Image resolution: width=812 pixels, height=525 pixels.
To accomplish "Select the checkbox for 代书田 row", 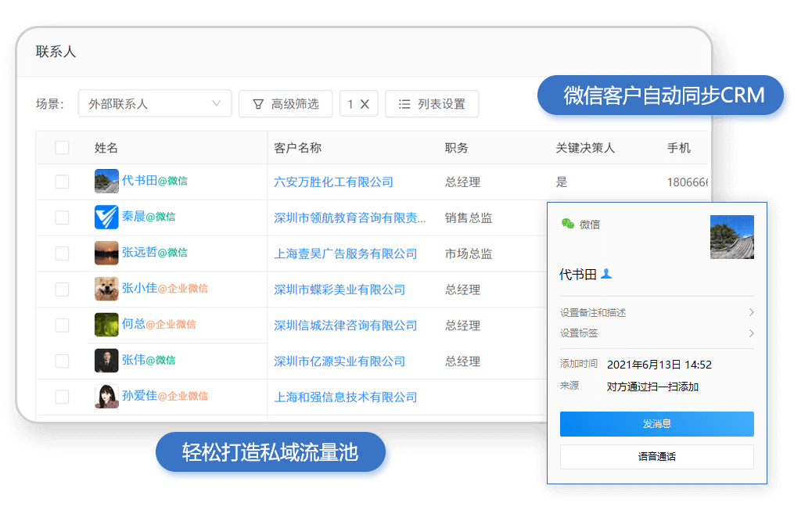I will click(62, 182).
